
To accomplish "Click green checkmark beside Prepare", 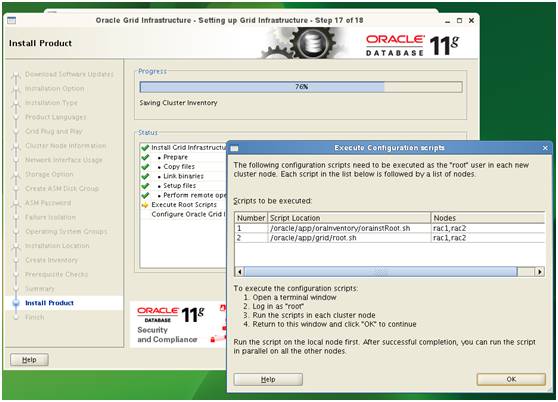I will 145,157.
